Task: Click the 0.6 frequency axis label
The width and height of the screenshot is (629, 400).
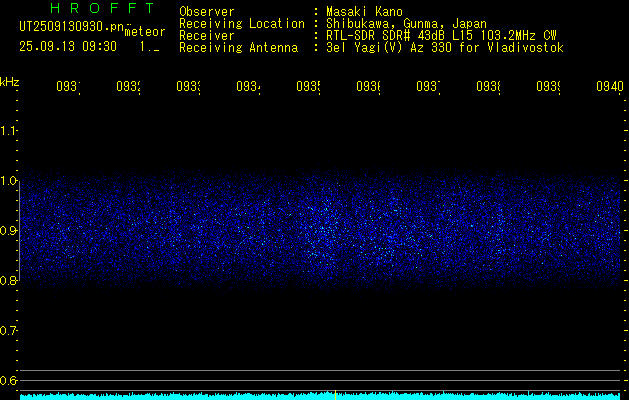Action: [8, 380]
